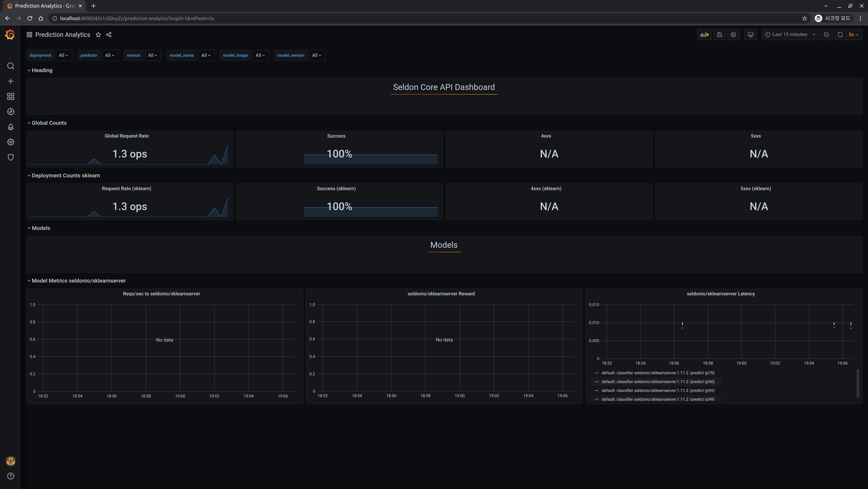Toggle p95 latency series in legend
Viewport: 868px width, 489px height.
[x=658, y=390]
